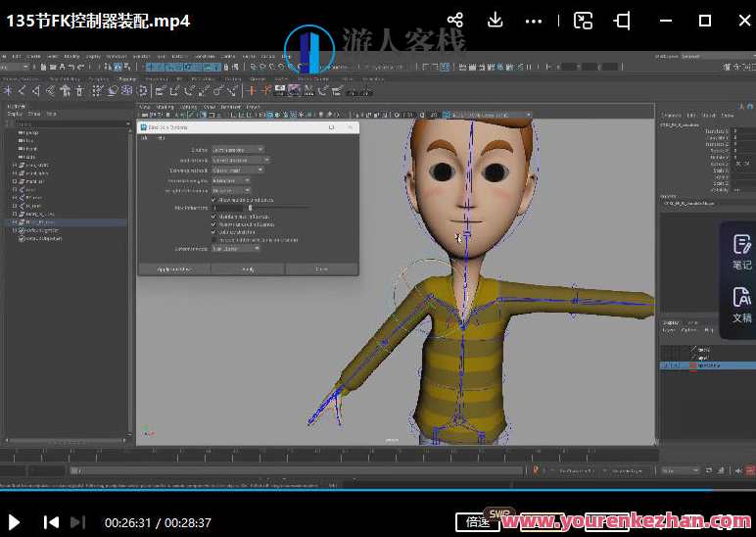Open the 笔记 notes panel
Image resolution: width=756 pixels, height=537 pixels.
pos(741,252)
